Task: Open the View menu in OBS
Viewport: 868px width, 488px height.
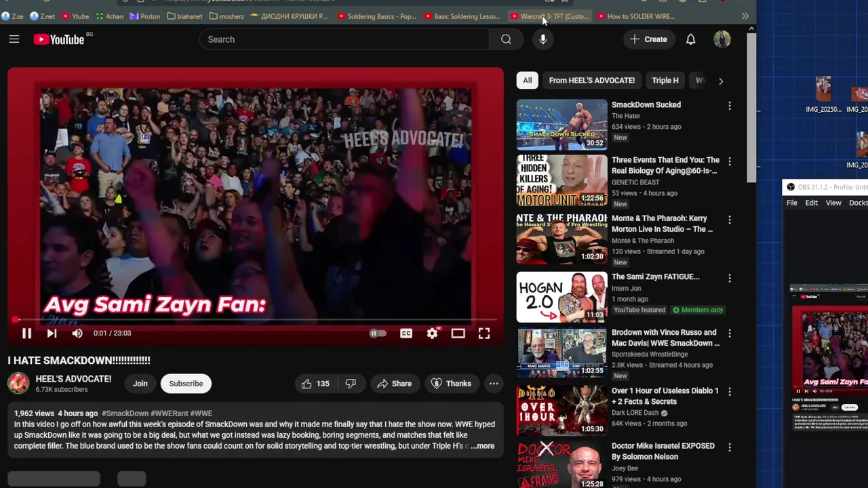Action: tap(833, 203)
